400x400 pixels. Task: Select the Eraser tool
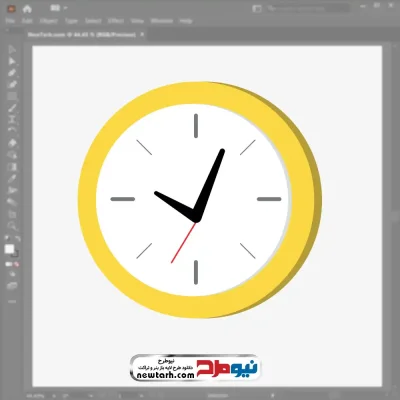12,143
